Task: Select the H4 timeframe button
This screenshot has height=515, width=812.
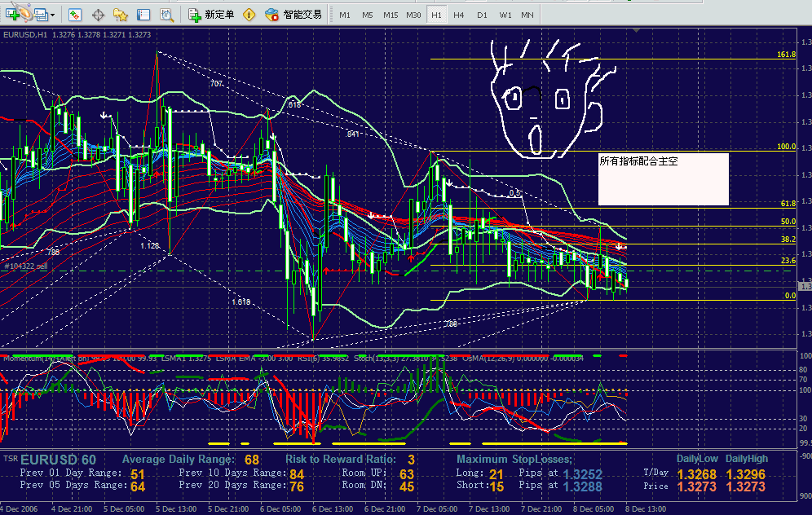Action: tap(459, 15)
